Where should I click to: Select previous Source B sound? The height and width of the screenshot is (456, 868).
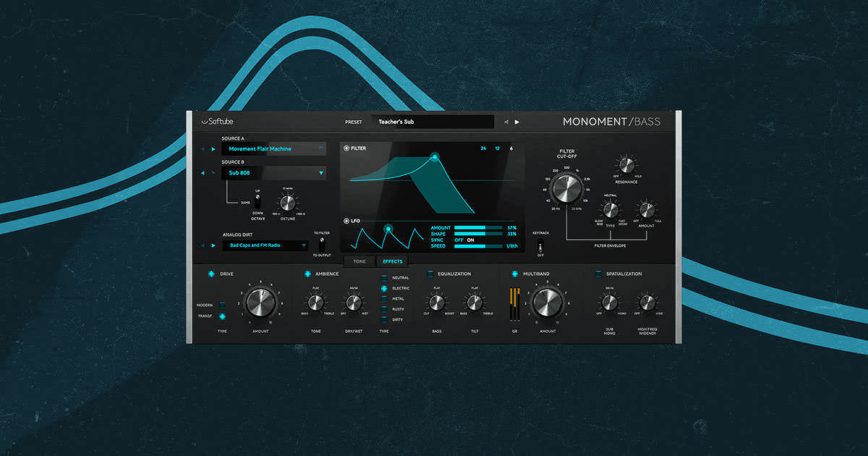coord(203,173)
